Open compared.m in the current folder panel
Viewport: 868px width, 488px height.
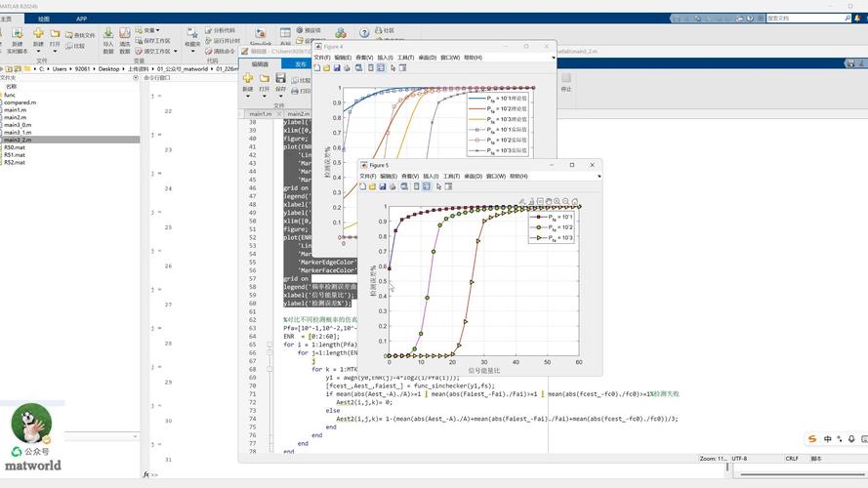[20, 102]
